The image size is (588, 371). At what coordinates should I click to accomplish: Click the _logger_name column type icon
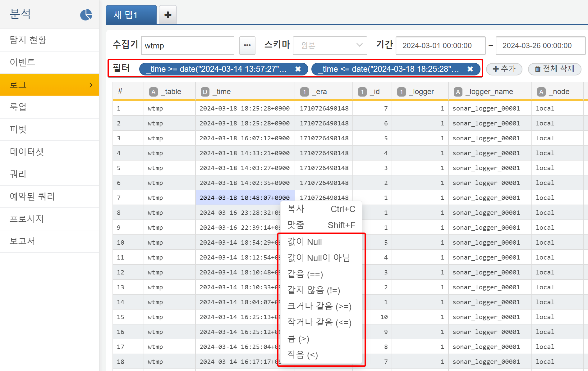458,92
